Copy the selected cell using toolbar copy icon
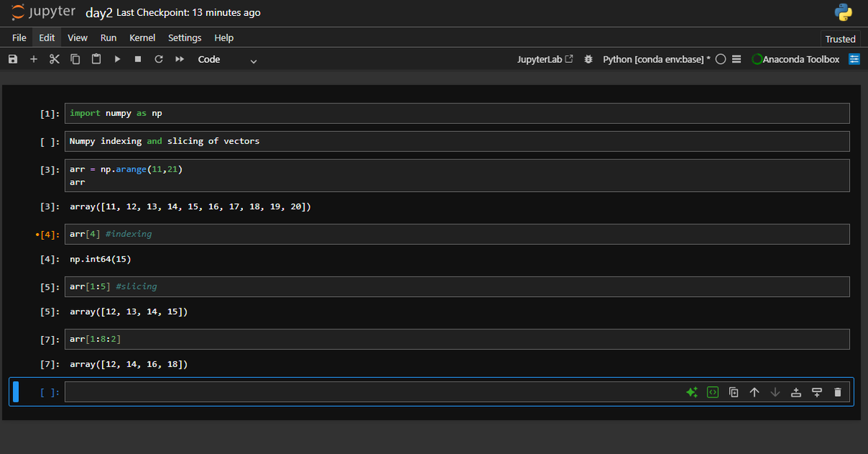The height and width of the screenshot is (454, 868). click(x=75, y=59)
